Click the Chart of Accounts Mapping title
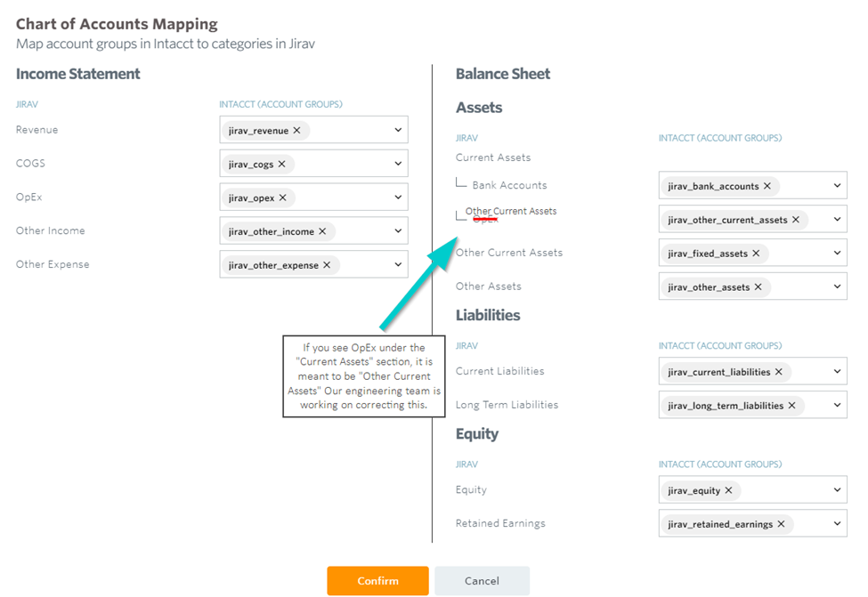This screenshot has width=868, height=597. (117, 24)
